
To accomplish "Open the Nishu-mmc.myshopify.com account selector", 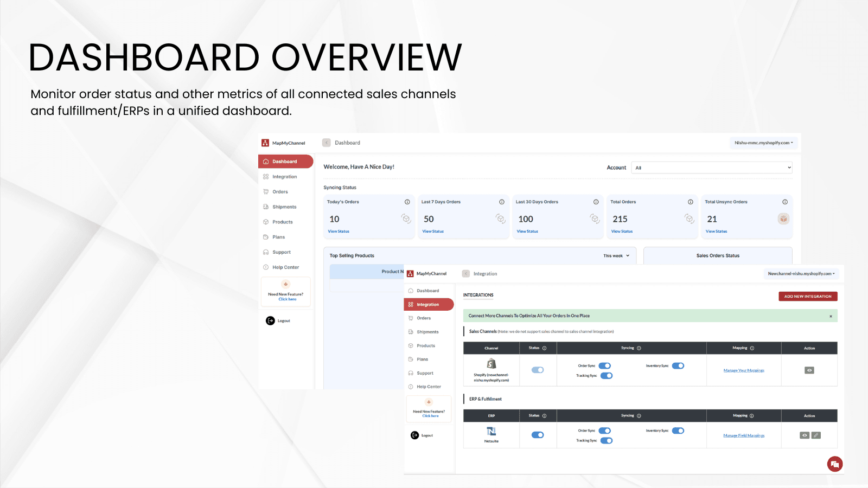I will click(x=764, y=143).
